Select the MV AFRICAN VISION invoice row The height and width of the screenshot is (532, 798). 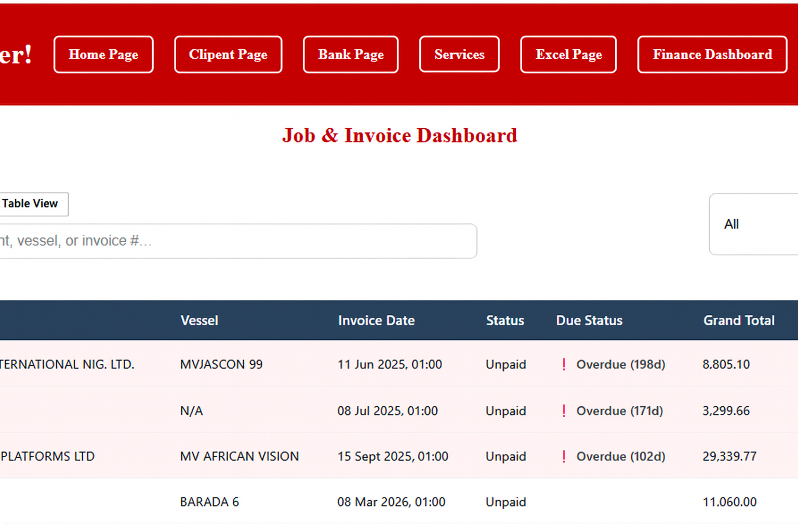coord(239,457)
